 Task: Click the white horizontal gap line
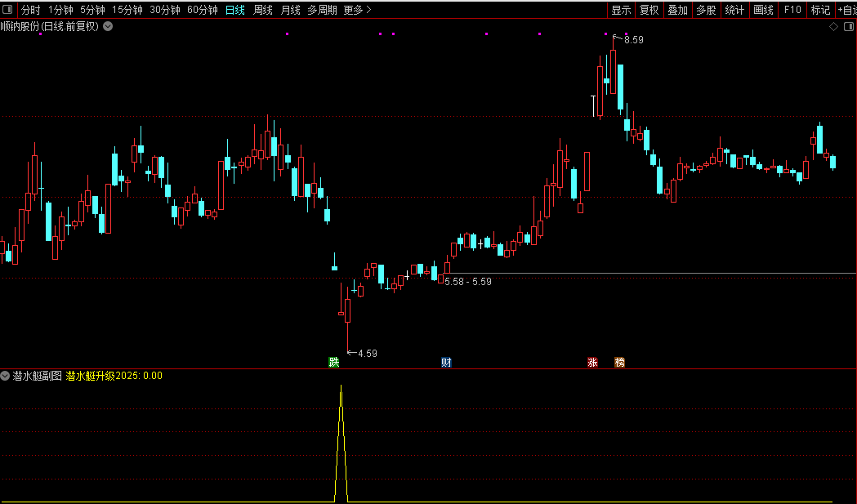(x=650, y=273)
